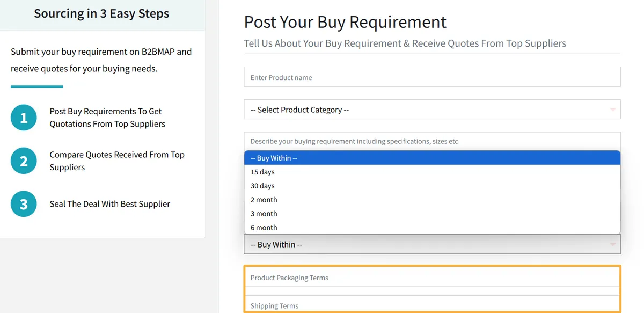This screenshot has width=644, height=313.
Task: Select the highlighted Buy Within placeholder option
Action: click(432, 158)
